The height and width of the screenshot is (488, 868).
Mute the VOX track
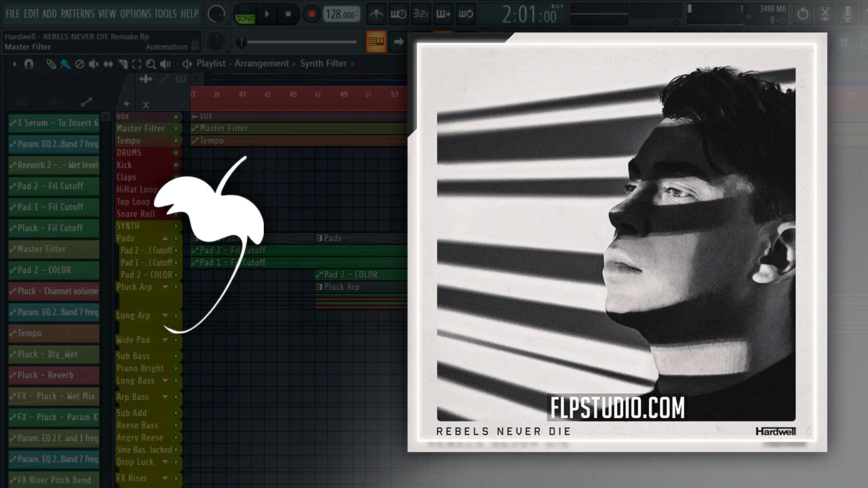point(176,117)
